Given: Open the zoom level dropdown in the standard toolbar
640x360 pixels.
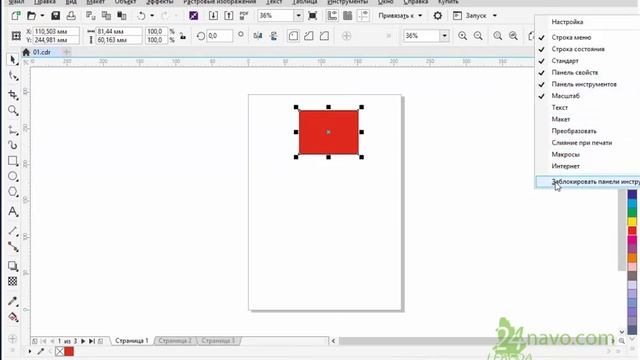Looking at the screenshot, I should 298,16.
